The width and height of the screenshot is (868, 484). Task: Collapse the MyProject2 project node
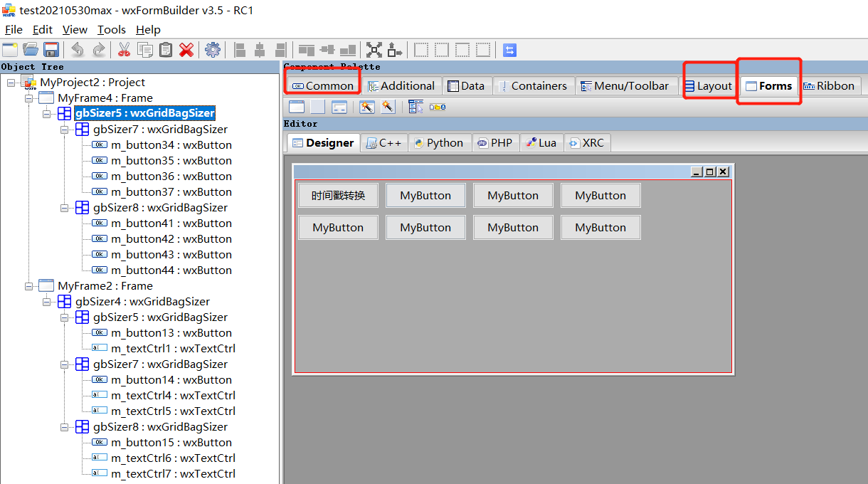(x=11, y=83)
